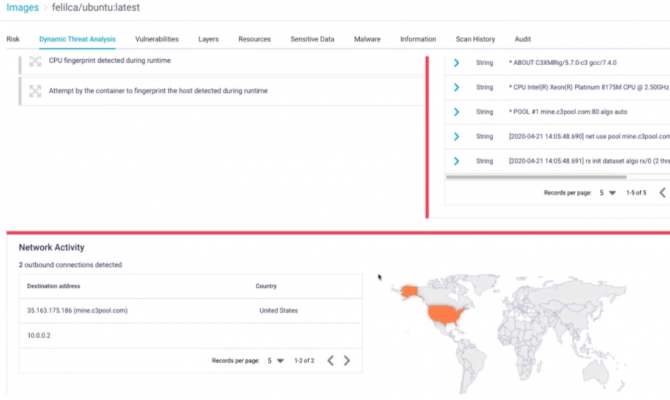Go to previous page of network records
Image resolution: width=670 pixels, height=400 pixels.
click(331, 360)
